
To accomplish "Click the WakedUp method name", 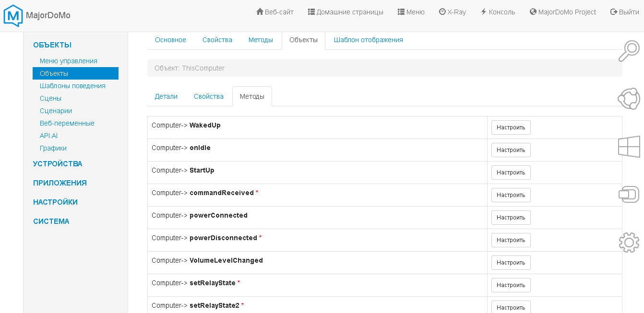I will pos(205,125).
